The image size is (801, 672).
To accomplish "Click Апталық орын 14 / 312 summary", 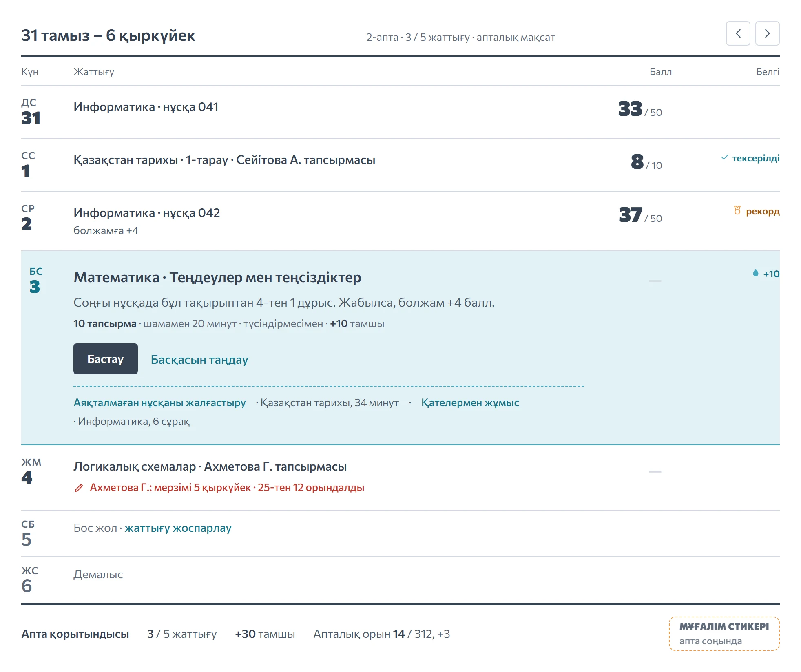I will [x=381, y=634].
